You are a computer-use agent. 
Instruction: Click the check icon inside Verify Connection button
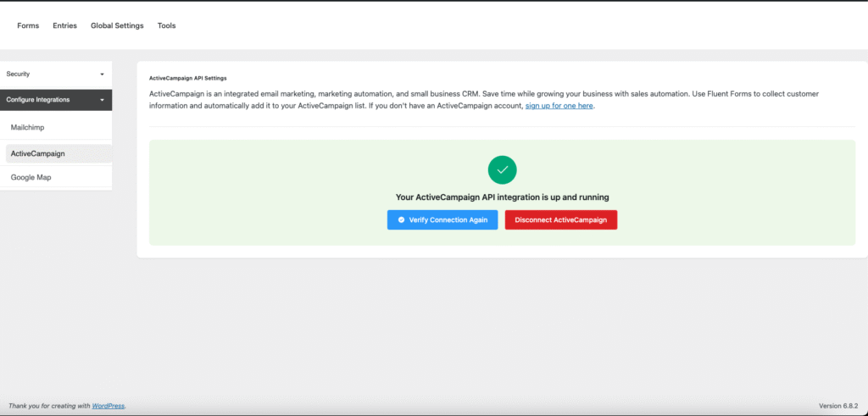(x=401, y=219)
